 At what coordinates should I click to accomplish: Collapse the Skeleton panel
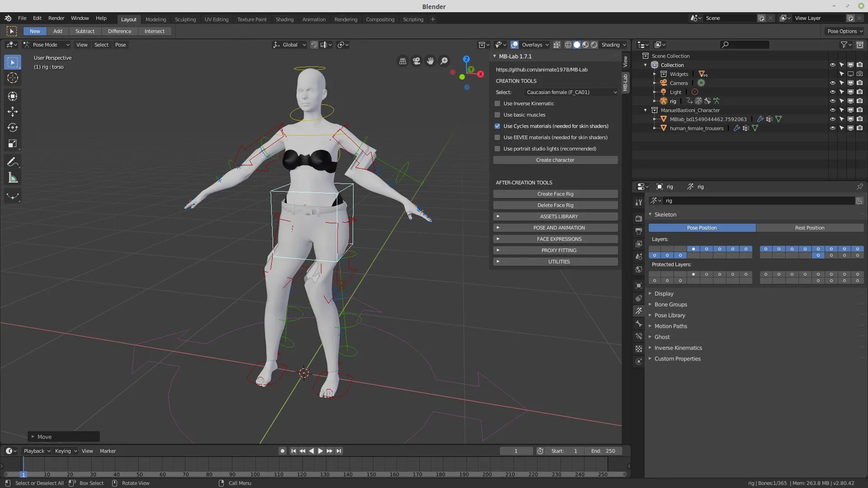(x=665, y=215)
